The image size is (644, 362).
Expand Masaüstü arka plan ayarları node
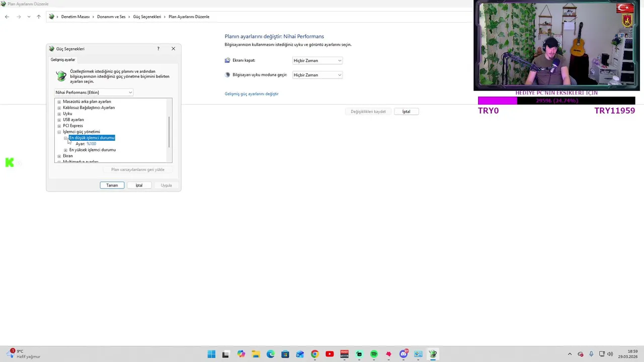click(x=59, y=102)
